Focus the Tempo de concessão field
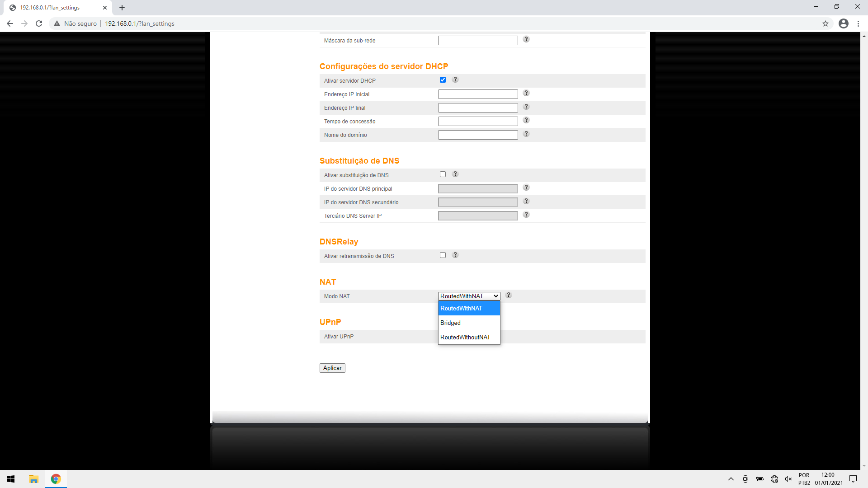 (x=478, y=122)
